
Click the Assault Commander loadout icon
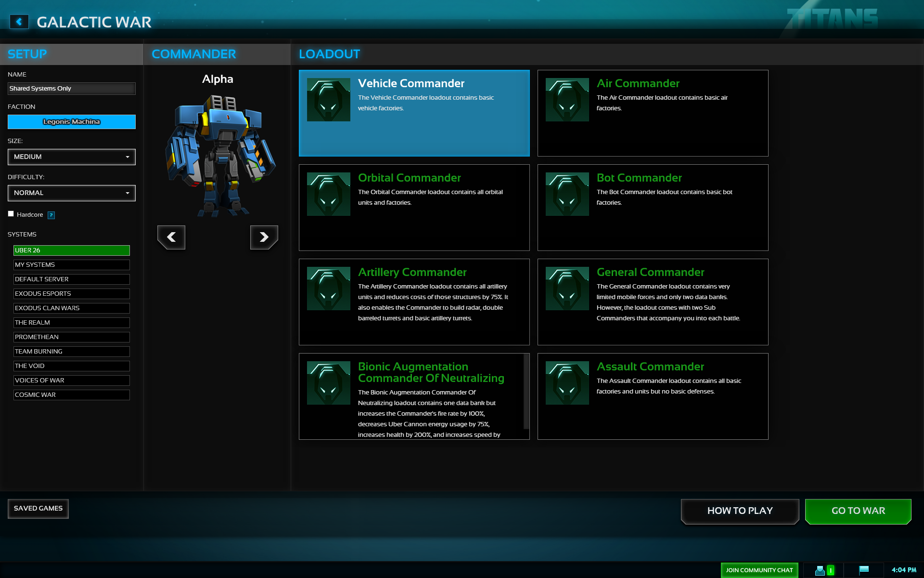pos(567,383)
